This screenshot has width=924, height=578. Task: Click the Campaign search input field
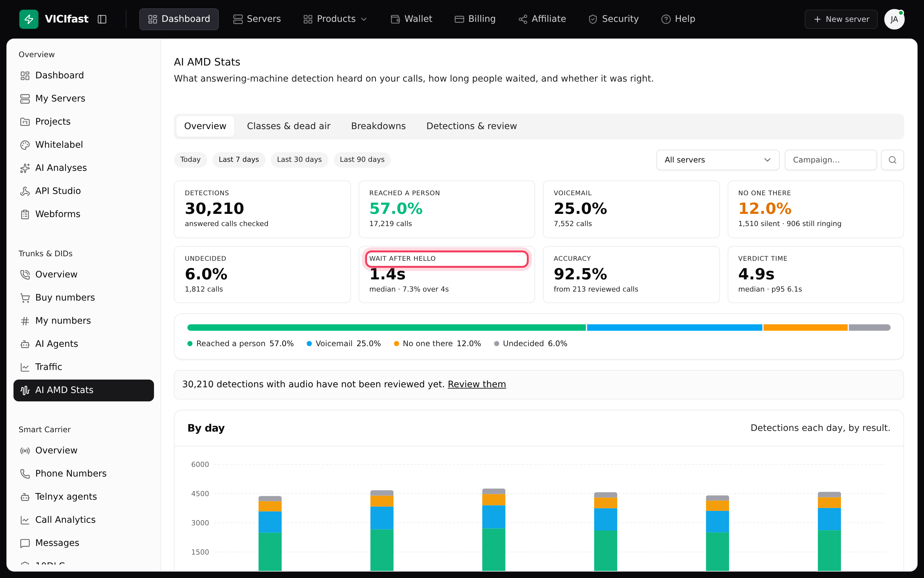(830, 160)
